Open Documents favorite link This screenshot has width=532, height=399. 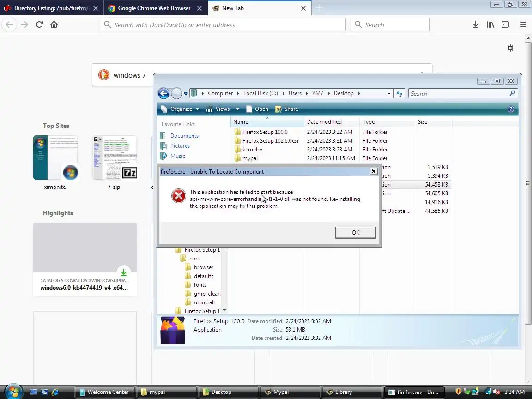tap(184, 136)
